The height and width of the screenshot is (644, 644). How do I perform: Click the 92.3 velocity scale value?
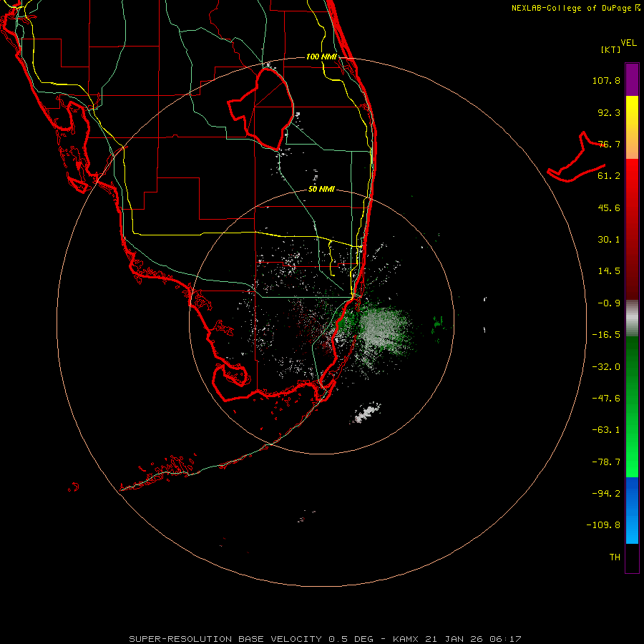tap(609, 112)
